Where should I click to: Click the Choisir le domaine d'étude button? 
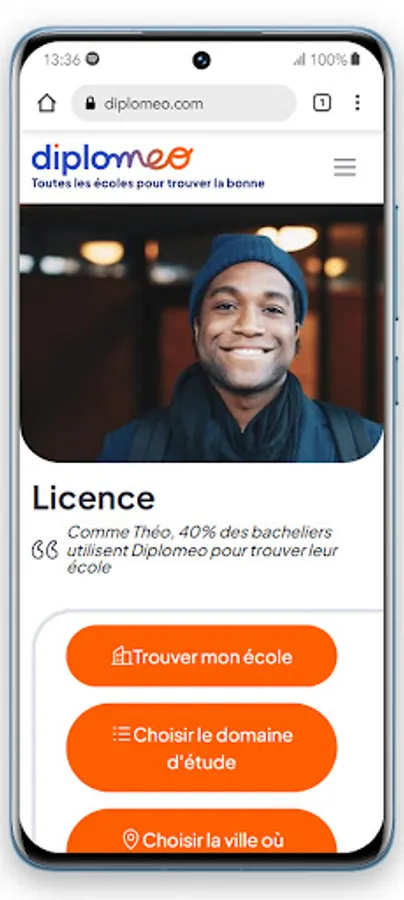click(x=201, y=748)
